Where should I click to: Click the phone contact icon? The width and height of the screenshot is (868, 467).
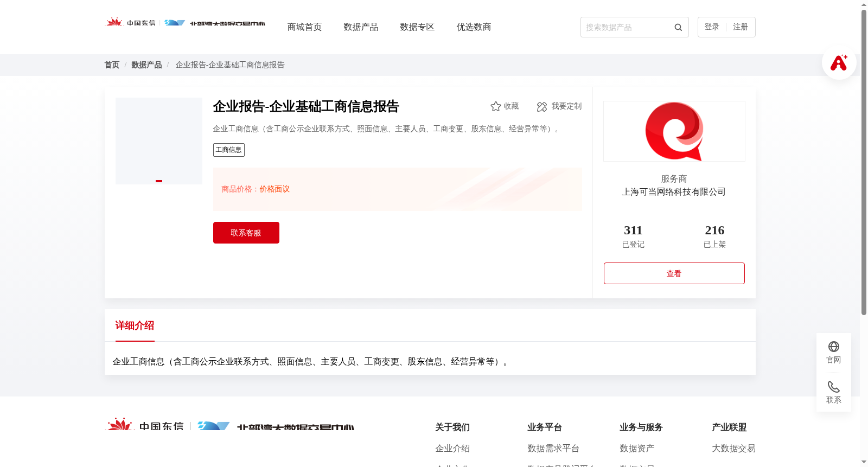[x=834, y=387]
